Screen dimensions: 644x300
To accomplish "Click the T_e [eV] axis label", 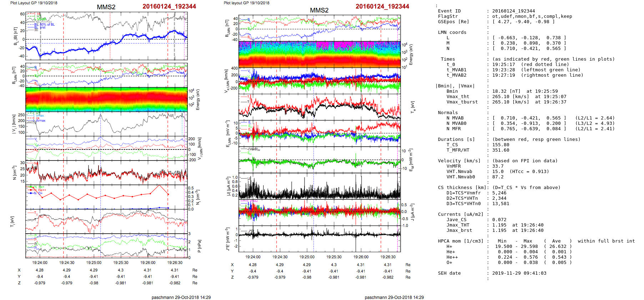I will [x=413, y=107].
